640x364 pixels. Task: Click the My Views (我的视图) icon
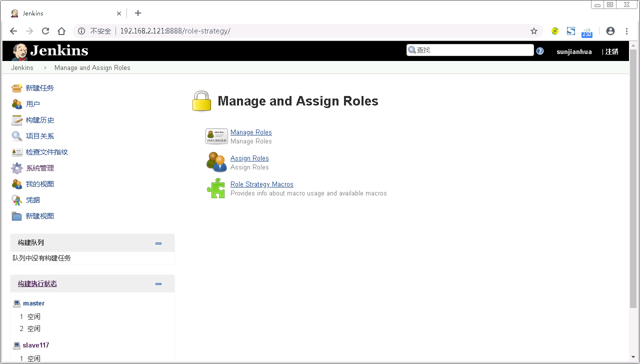[x=17, y=184]
